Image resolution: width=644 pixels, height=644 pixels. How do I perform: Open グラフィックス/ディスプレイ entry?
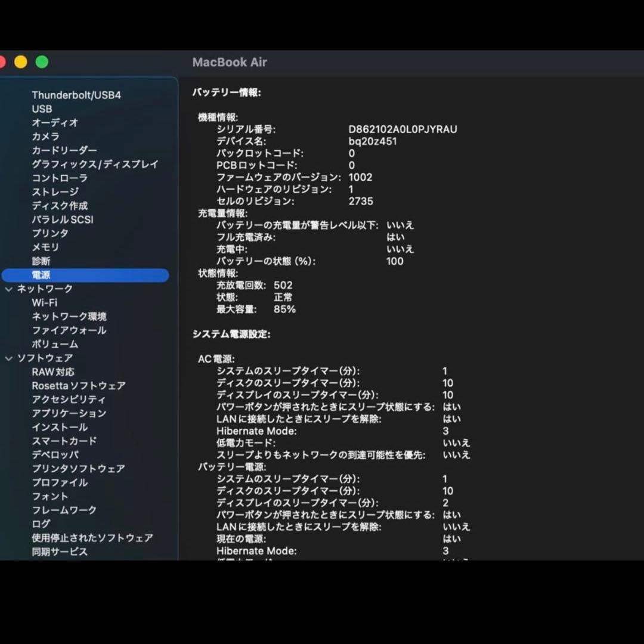[x=95, y=165]
